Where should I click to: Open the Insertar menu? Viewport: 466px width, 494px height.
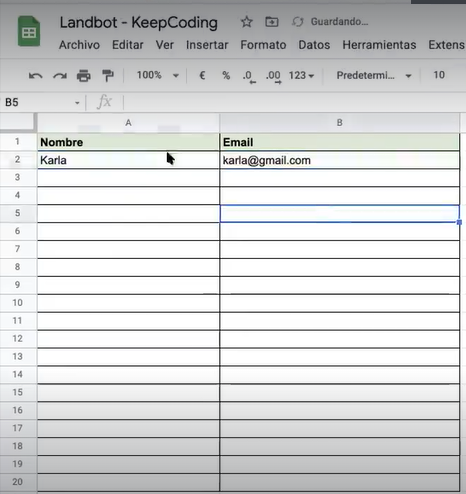click(207, 45)
